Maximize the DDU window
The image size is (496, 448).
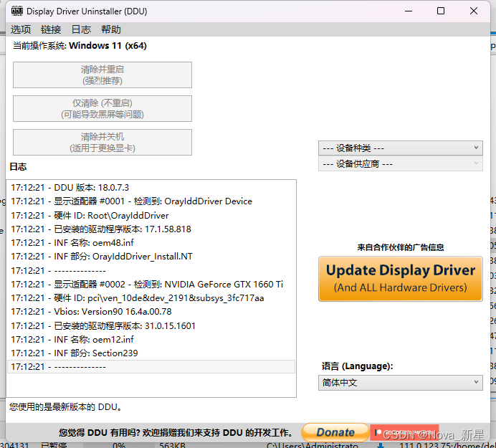(x=441, y=11)
